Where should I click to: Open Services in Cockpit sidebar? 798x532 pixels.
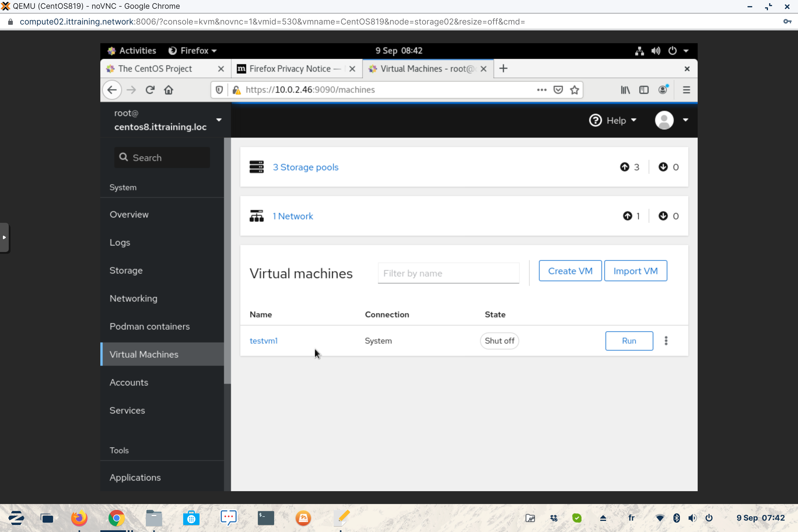(162, 411)
